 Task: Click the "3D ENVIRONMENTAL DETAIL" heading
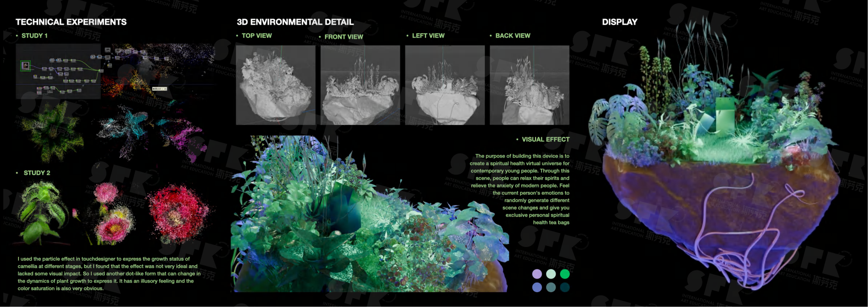tap(295, 22)
